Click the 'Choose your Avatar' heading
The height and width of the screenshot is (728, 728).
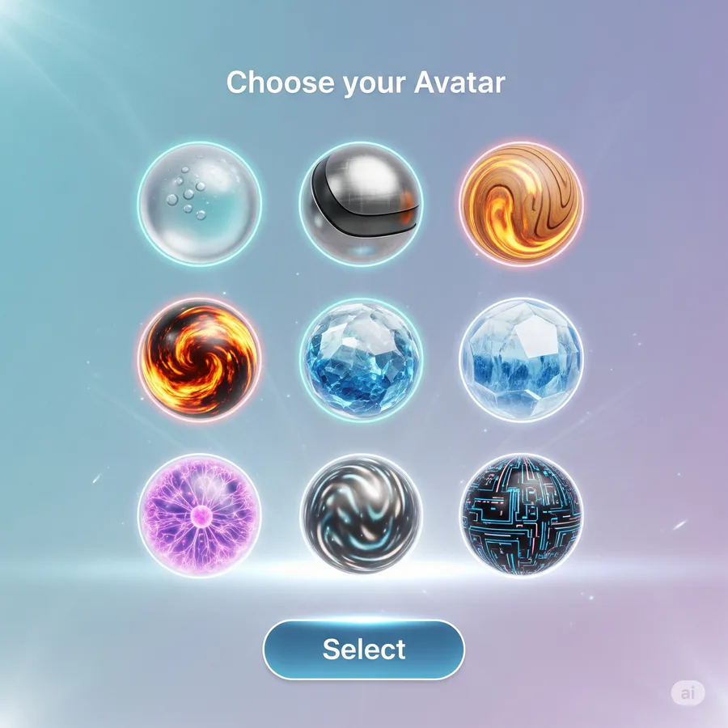click(x=366, y=83)
